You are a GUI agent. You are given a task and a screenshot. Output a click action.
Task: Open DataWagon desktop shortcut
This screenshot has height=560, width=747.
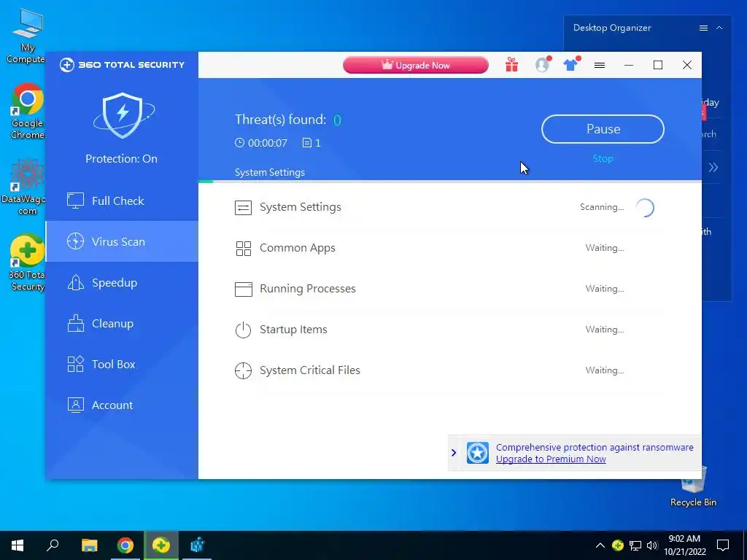tap(25, 186)
